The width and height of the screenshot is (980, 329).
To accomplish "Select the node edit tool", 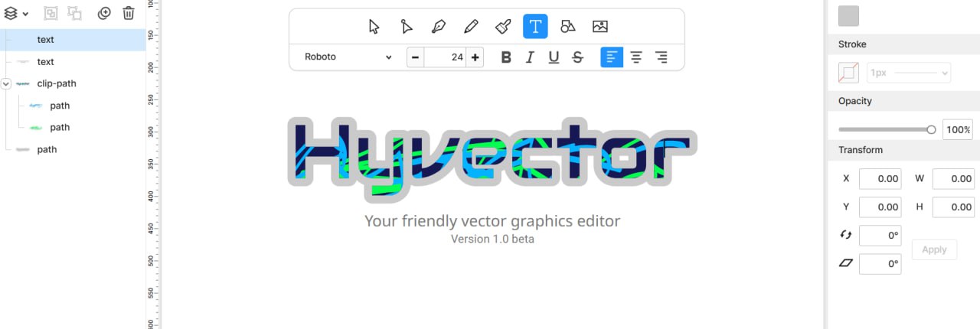I will pyautogui.click(x=407, y=27).
